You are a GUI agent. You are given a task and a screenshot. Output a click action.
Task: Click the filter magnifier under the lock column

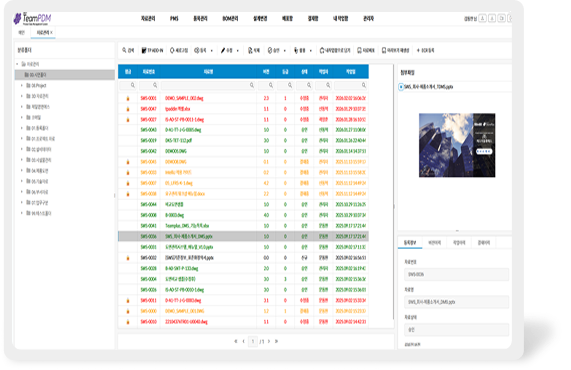pyautogui.click(x=133, y=85)
